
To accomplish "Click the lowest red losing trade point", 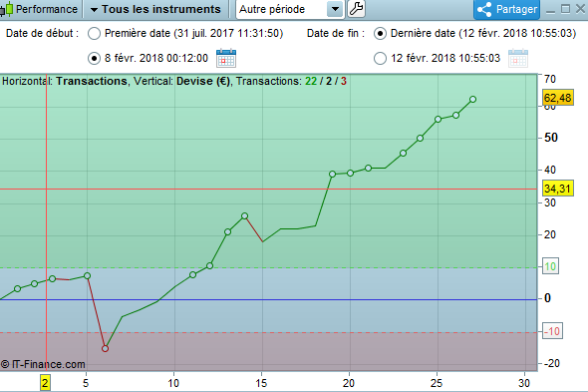I will (x=105, y=349).
